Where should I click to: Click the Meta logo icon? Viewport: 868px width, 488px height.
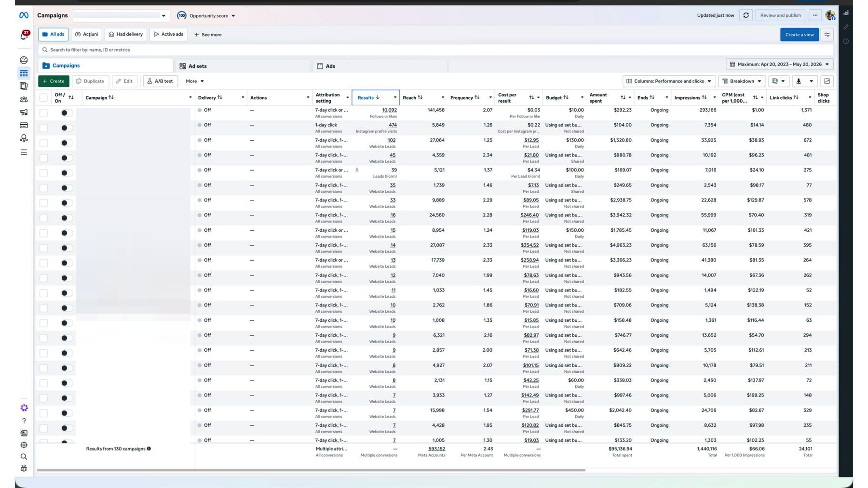[24, 15]
